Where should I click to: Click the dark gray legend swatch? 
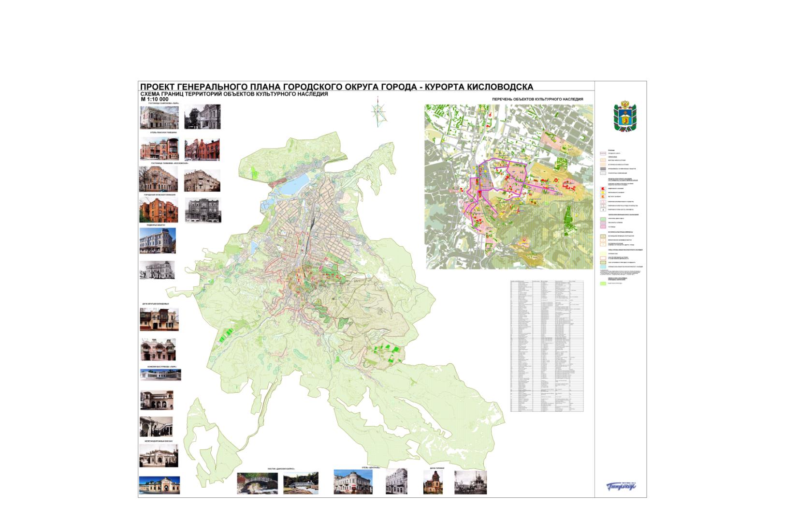click(602, 169)
